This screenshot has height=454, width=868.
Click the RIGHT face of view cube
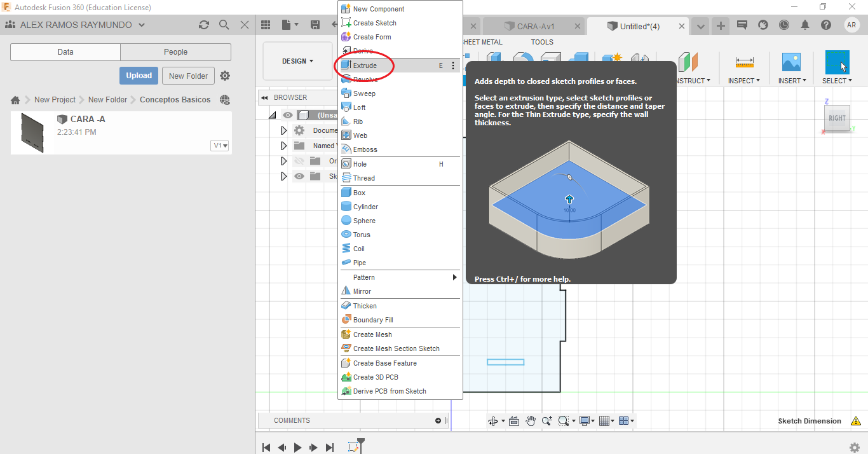point(837,118)
